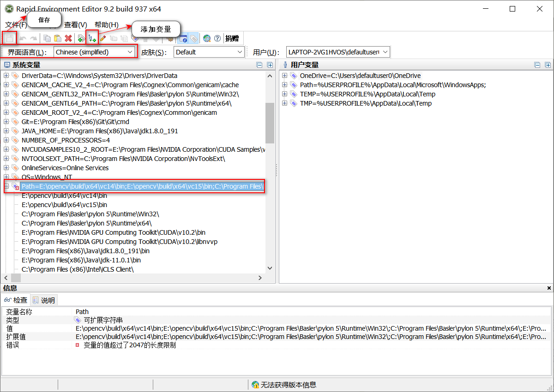Open the user account selector dropdown
The image size is (554, 392).
385,52
